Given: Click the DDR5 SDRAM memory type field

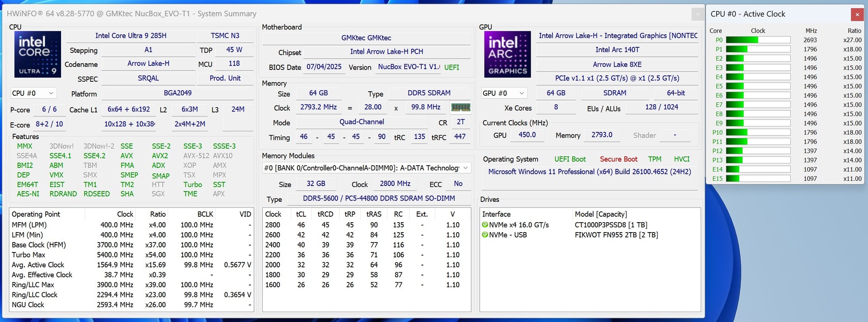Looking at the screenshot, I should click(429, 93).
